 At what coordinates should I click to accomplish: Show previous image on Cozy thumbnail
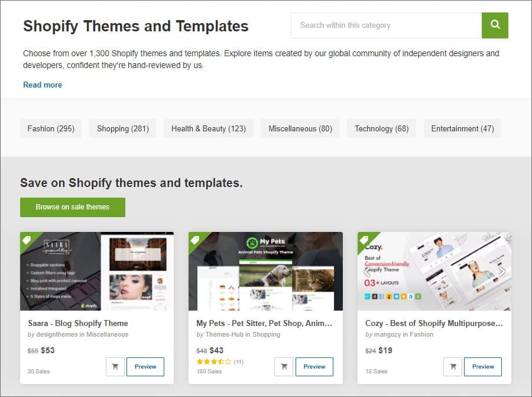366,271
